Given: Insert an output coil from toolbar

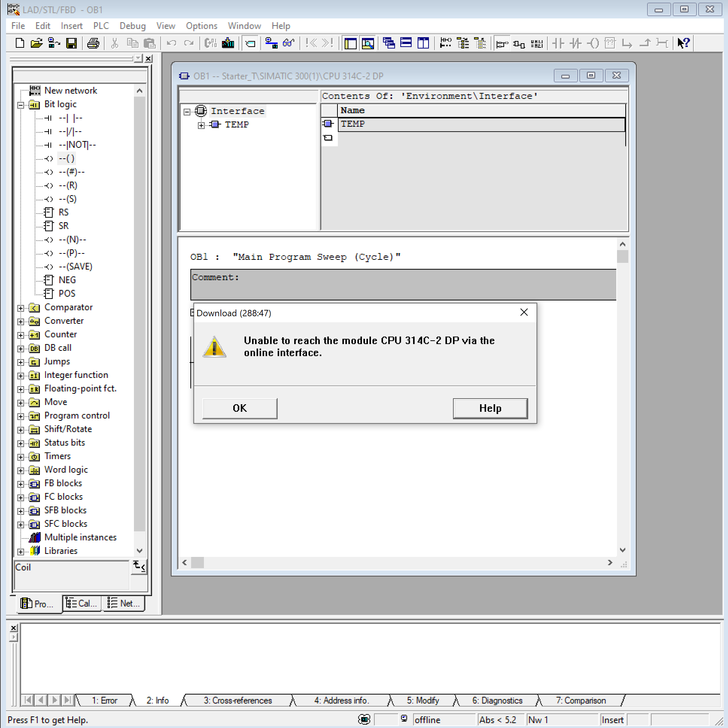Looking at the screenshot, I should point(593,43).
